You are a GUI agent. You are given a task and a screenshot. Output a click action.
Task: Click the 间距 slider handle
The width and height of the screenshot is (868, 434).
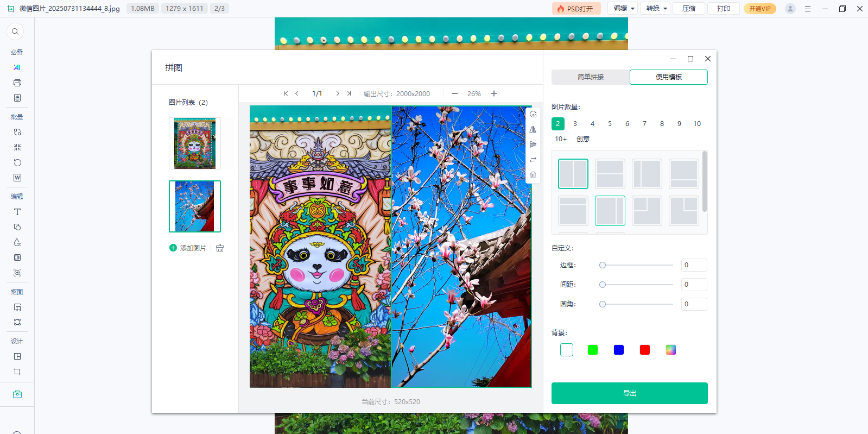click(603, 285)
